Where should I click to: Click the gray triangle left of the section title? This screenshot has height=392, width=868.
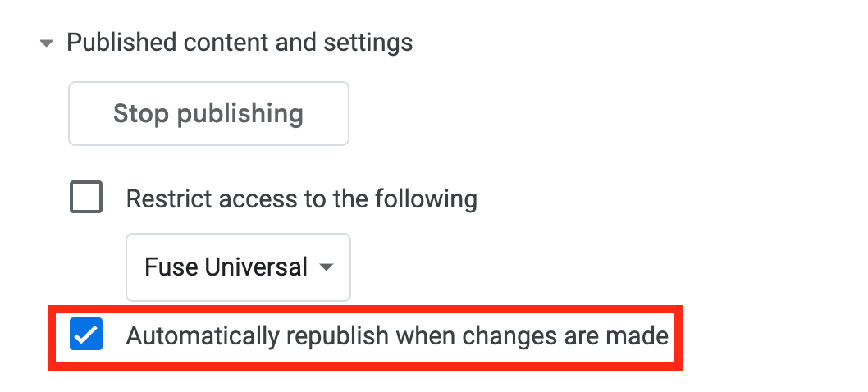point(47,43)
